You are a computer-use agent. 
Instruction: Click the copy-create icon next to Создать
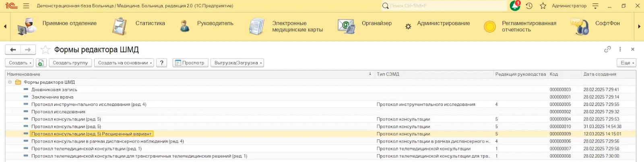click(x=41, y=63)
